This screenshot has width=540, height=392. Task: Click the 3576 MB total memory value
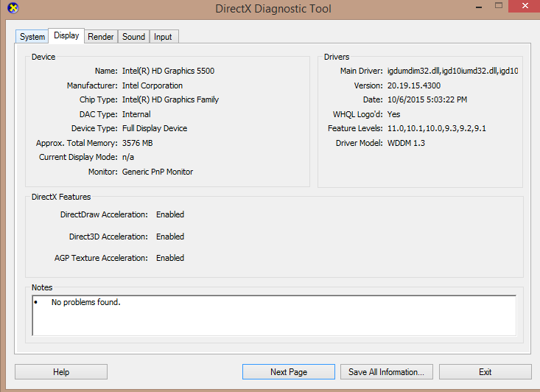(x=138, y=143)
